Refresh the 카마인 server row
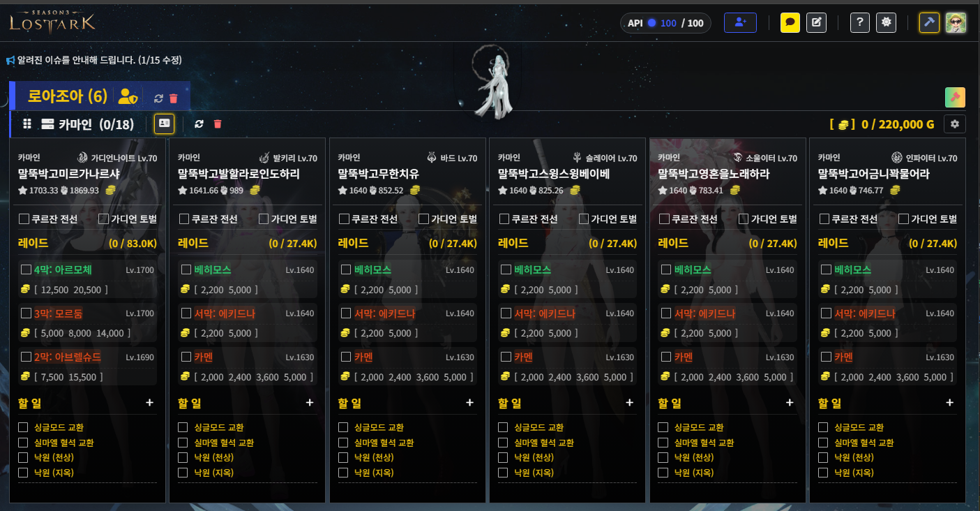 point(199,124)
